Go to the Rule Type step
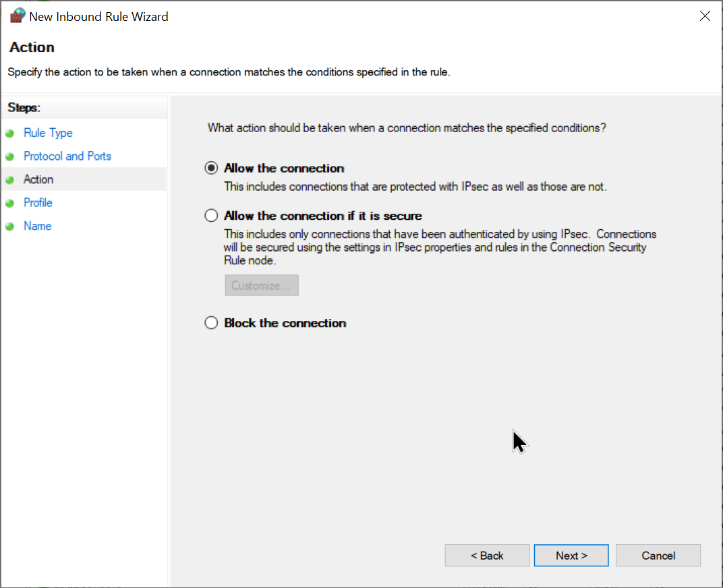The width and height of the screenshot is (723, 588). (x=48, y=133)
